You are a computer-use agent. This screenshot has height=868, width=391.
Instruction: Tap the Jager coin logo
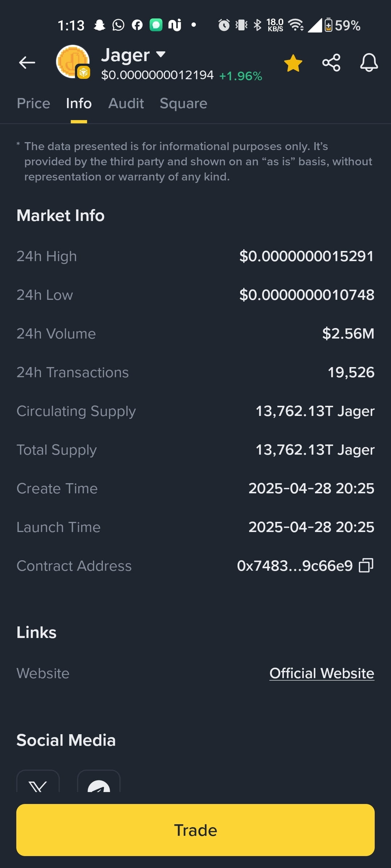pos(73,61)
